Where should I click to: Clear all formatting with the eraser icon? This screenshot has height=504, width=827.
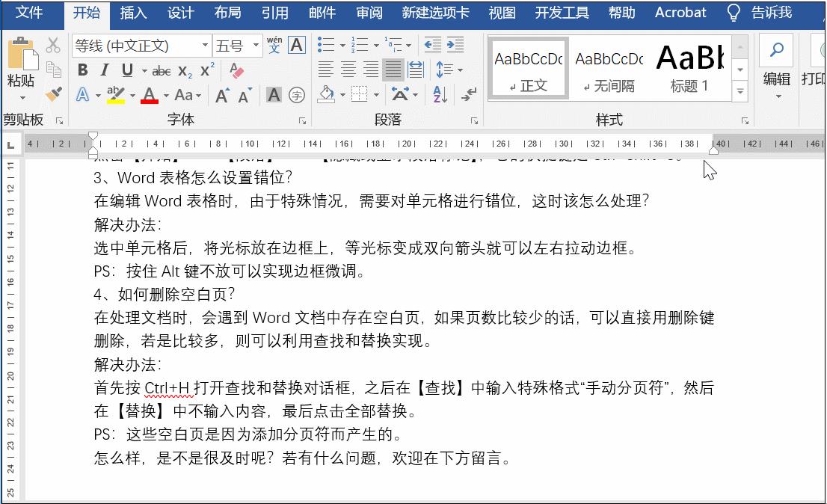click(236, 71)
